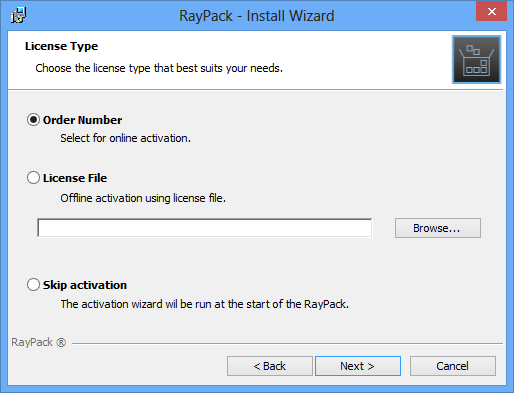Screen dimensions: 514x393
Task: Click the License Type heading
Action: [61, 46]
